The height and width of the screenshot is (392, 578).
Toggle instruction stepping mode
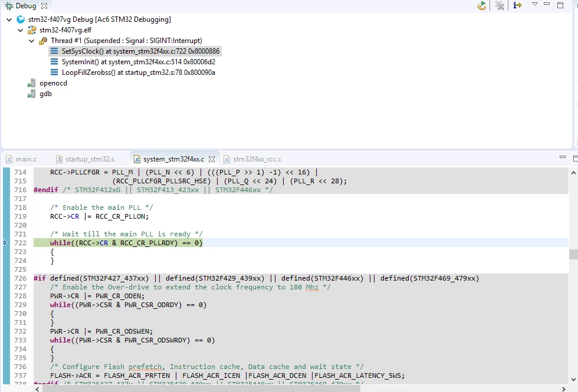coord(518,5)
